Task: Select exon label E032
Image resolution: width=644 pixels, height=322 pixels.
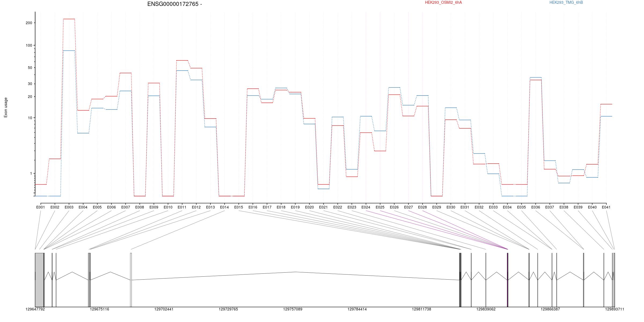Action: point(479,207)
